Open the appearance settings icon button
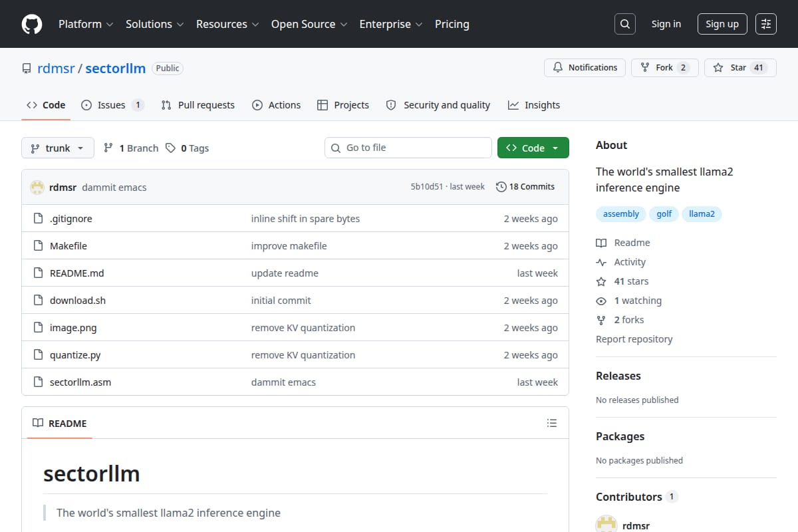Screen dimensions: 798x532 coord(766,24)
